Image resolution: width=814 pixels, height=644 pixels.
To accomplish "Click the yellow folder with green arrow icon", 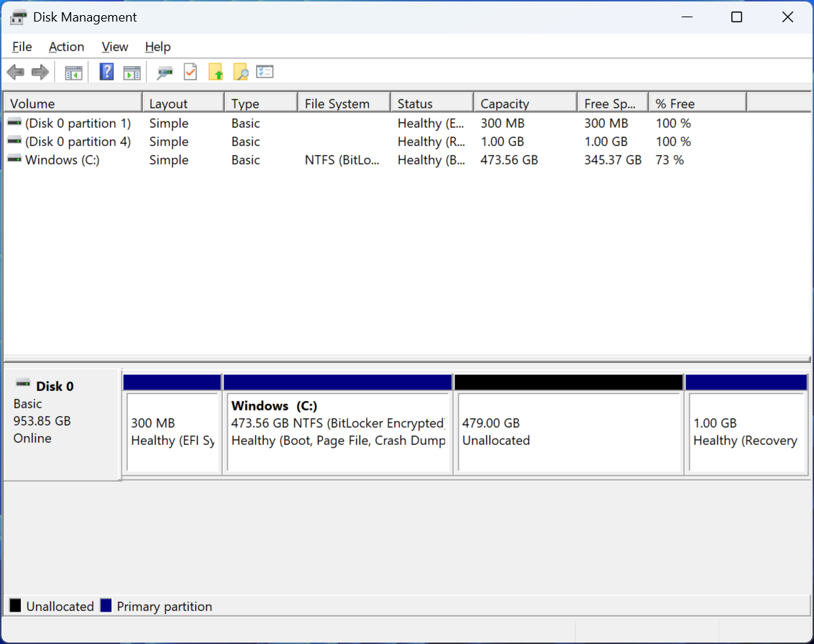I will pyautogui.click(x=216, y=72).
